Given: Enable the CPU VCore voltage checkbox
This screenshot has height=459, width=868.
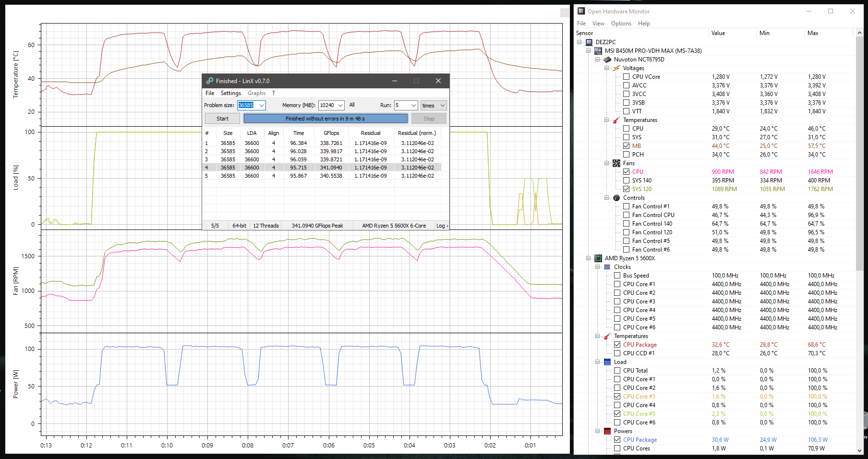Looking at the screenshot, I should 626,77.
